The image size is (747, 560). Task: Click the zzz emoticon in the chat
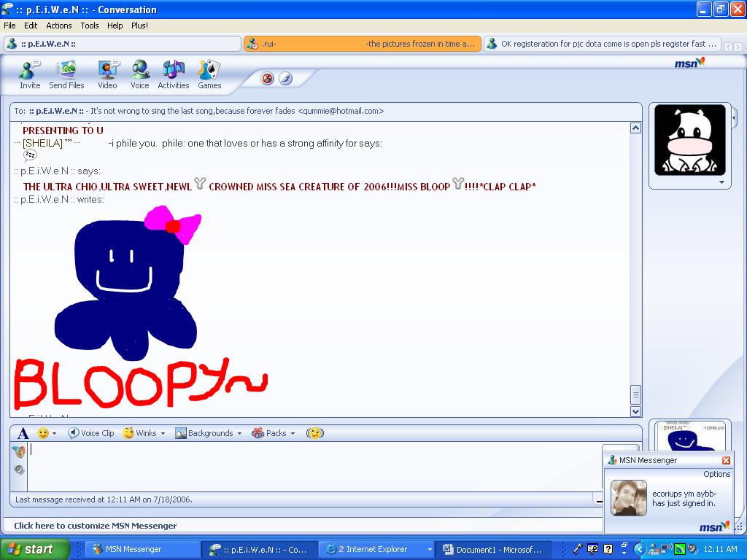[30, 155]
